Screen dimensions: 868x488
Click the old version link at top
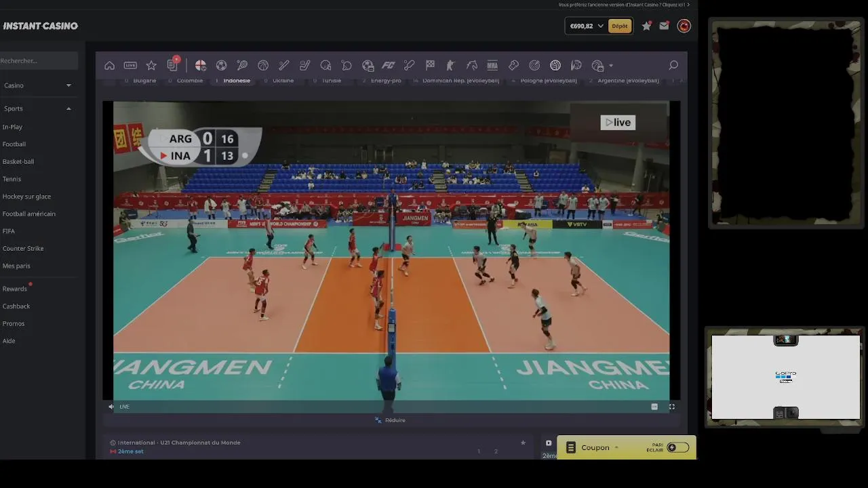point(624,5)
